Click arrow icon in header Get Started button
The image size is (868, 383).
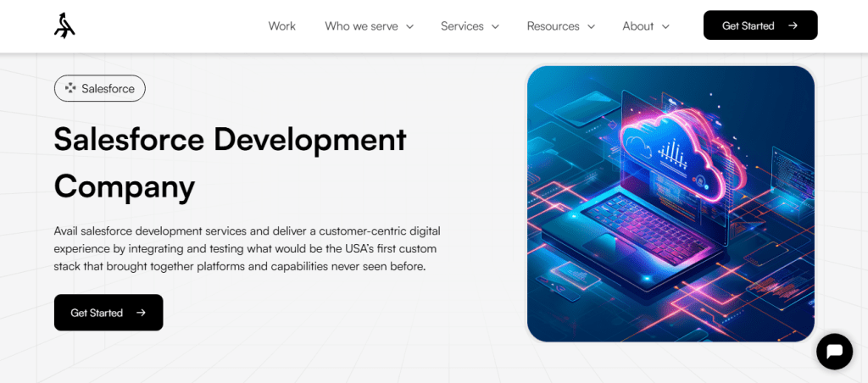[793, 25]
